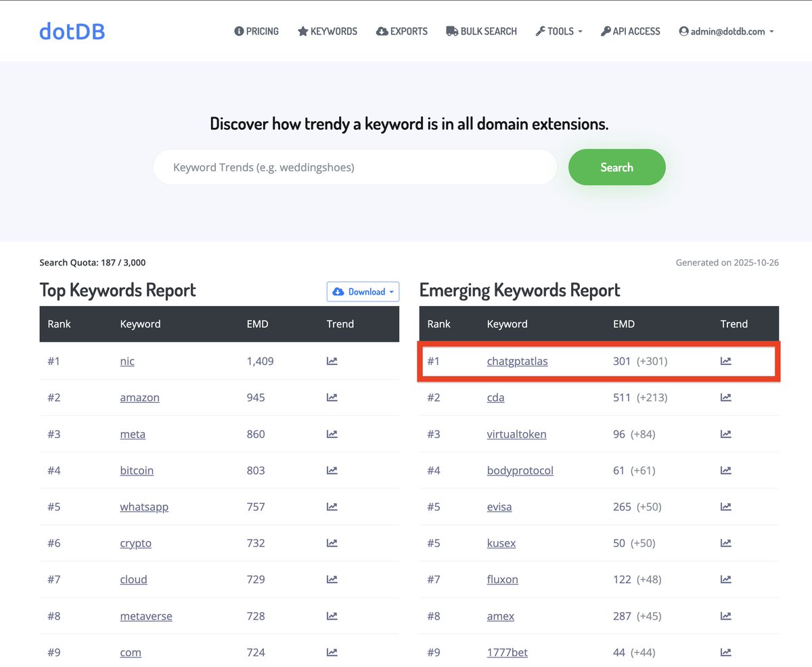Viewport: 812px width, 667px height.
Task: Open the admin@dotdb.com account menu
Action: (x=727, y=31)
